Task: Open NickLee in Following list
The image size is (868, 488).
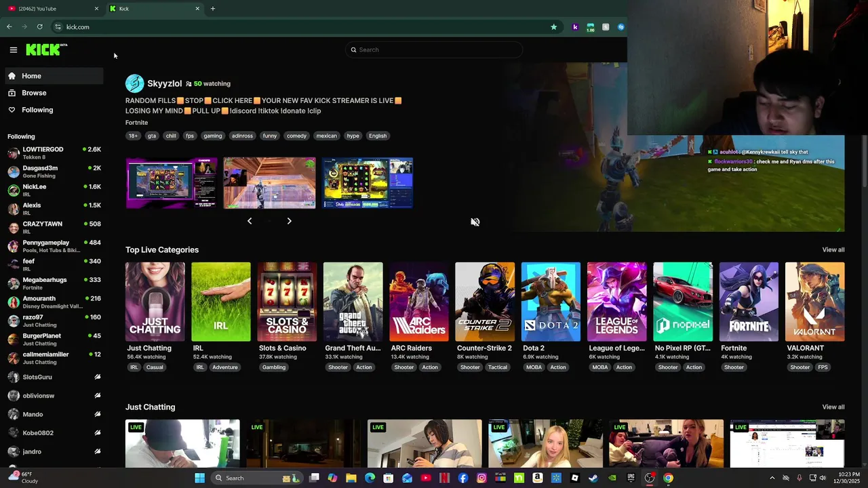Action: [54, 190]
